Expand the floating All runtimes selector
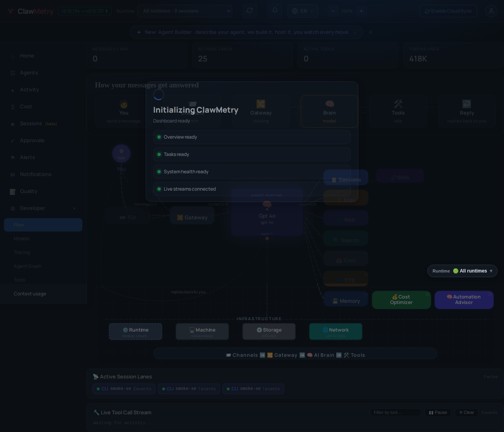Screen dimensions: 504x432 coord(462,271)
